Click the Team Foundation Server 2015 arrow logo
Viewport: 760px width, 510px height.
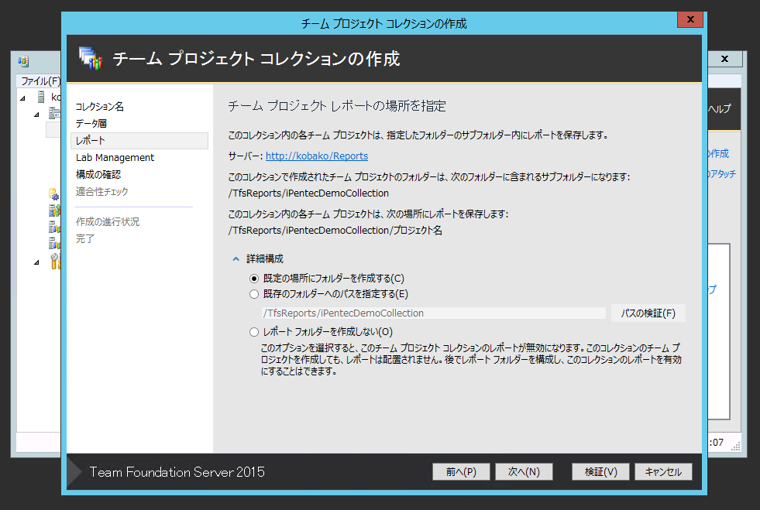click(75, 472)
